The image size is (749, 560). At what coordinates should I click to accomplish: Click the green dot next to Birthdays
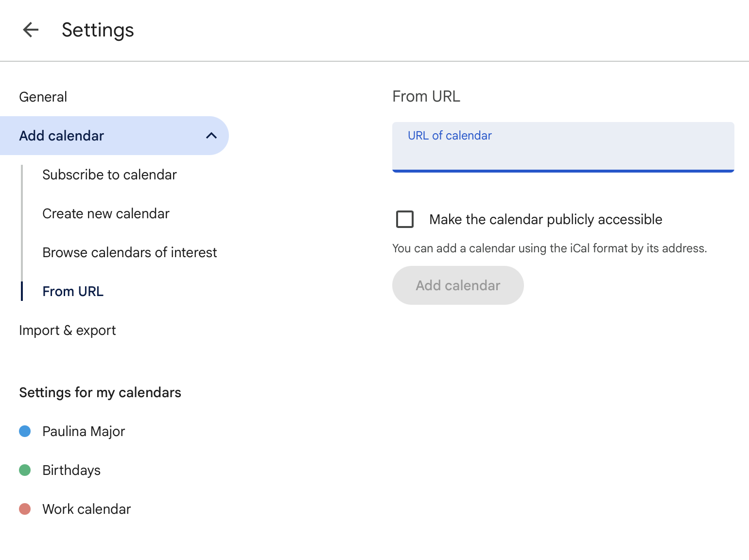tap(25, 470)
